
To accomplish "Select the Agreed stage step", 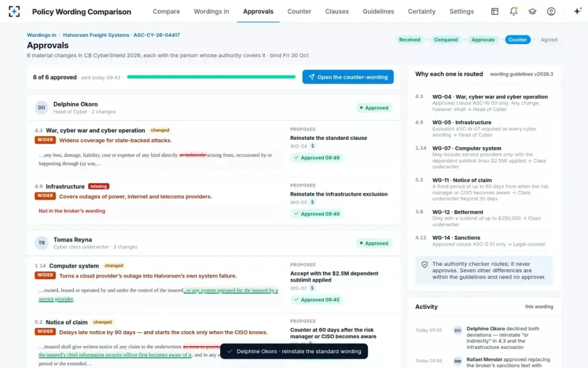I will click(x=549, y=40).
